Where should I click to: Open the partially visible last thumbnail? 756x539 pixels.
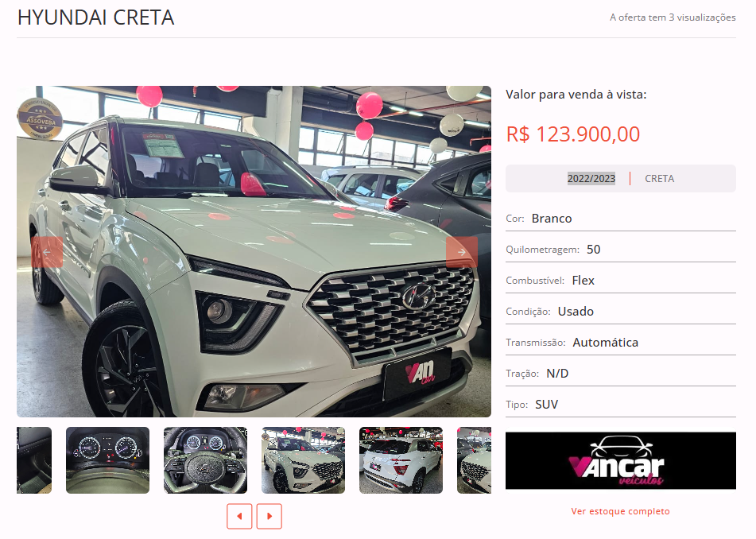[474, 460]
